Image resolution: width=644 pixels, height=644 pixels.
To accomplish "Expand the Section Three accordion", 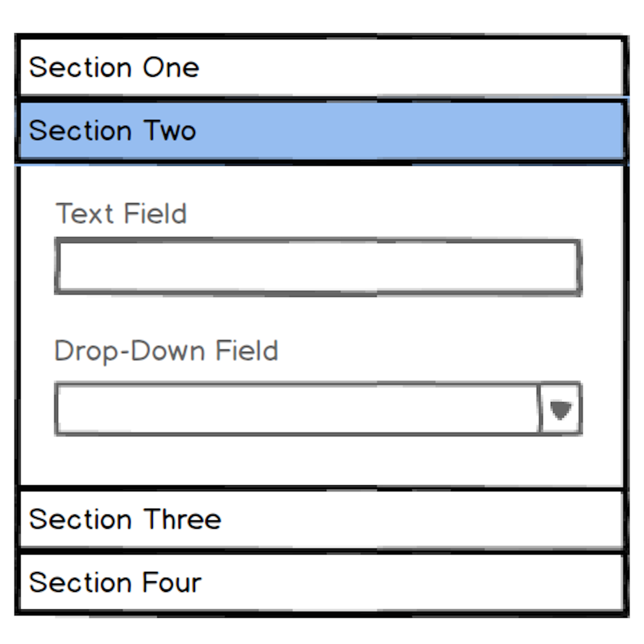I will 322,519.
